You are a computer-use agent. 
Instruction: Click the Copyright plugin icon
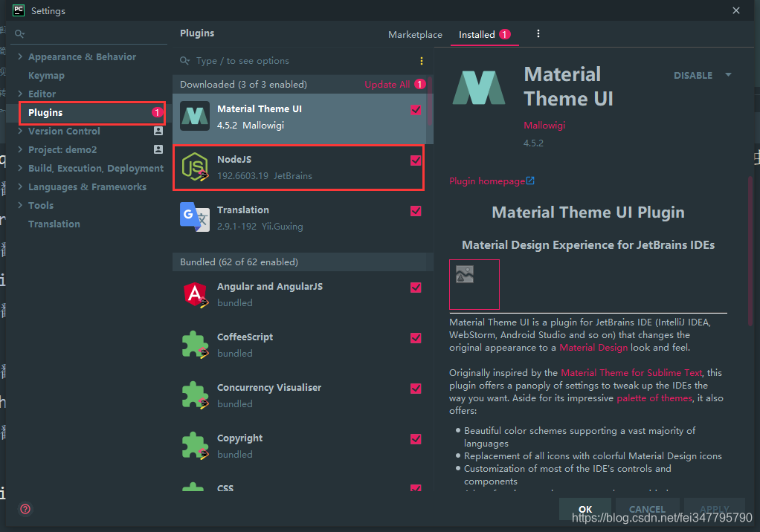[x=195, y=445]
